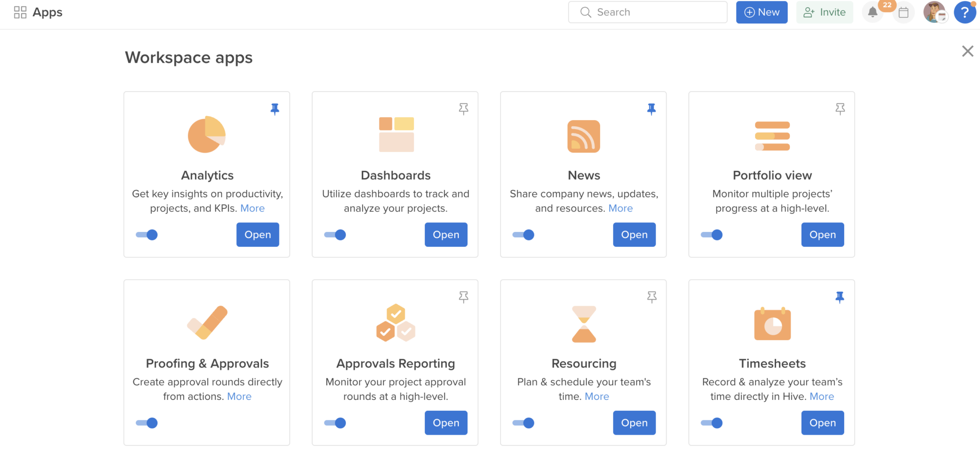980x461 pixels.
Task: Click the Analytics pie chart icon
Action: 206,135
